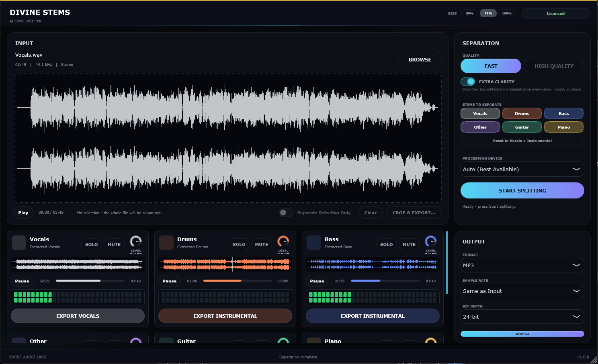Click the Bass stem level meter
Viewport: 598px width, 364px height.
(373, 297)
